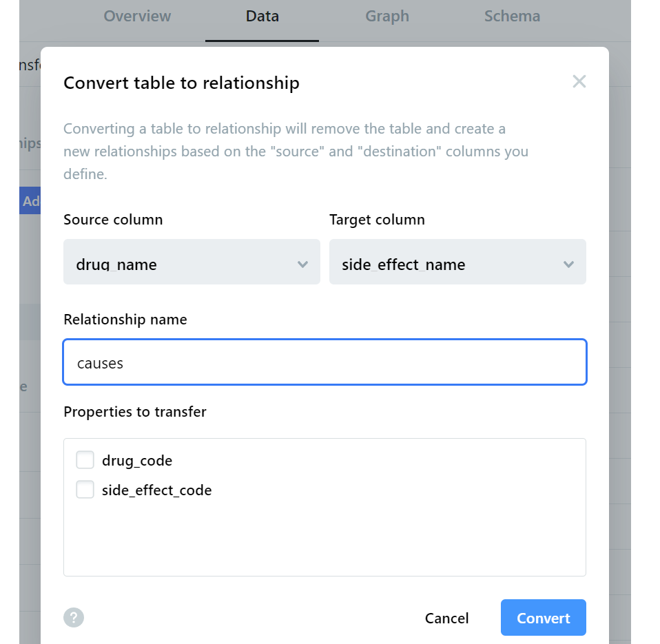Click the help question mark icon

74,617
